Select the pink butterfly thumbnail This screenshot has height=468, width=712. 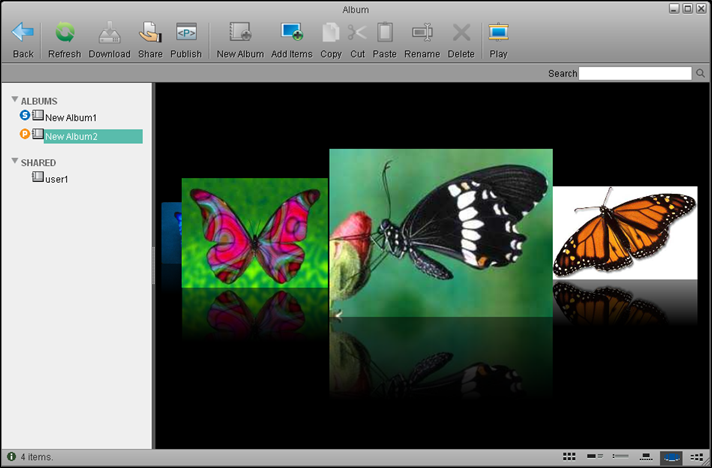255,232
